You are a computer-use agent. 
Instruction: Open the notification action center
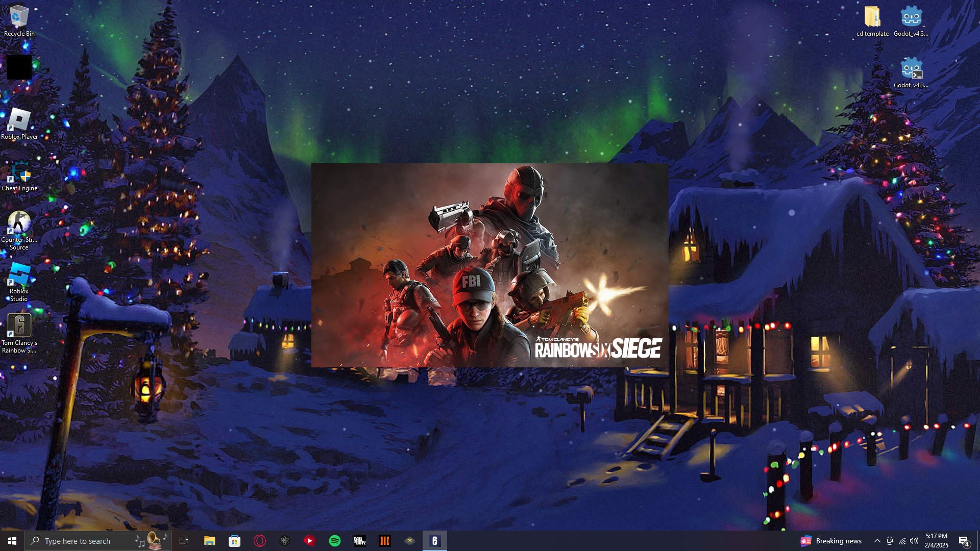964,541
